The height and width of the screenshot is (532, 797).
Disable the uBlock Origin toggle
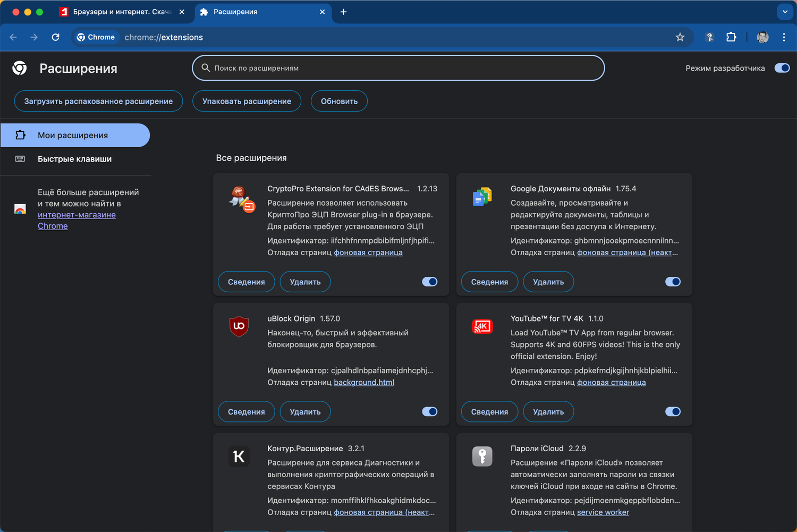[x=430, y=411]
